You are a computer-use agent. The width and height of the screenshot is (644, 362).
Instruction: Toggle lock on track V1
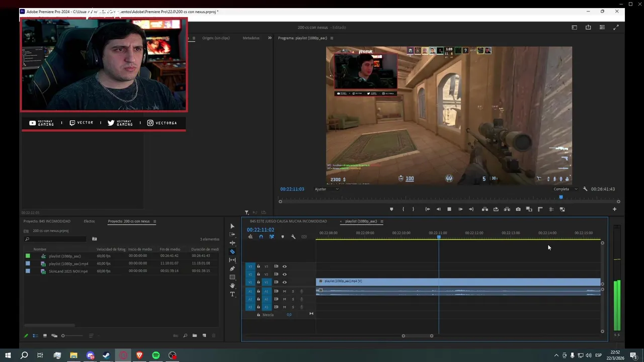point(259,282)
